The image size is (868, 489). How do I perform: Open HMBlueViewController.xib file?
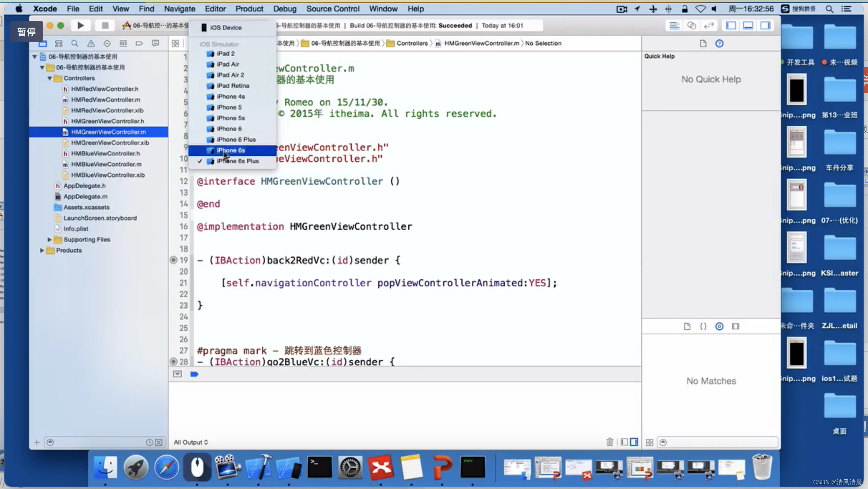(x=108, y=175)
